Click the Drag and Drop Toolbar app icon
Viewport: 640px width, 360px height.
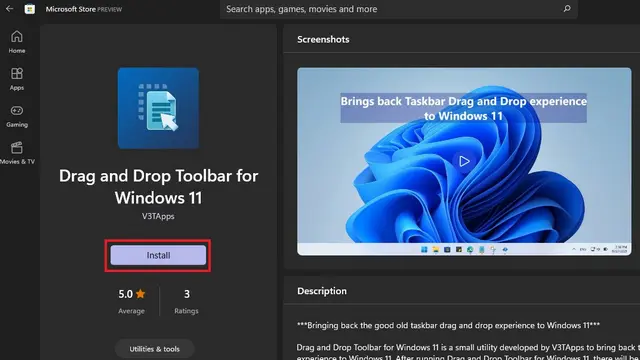click(x=158, y=108)
